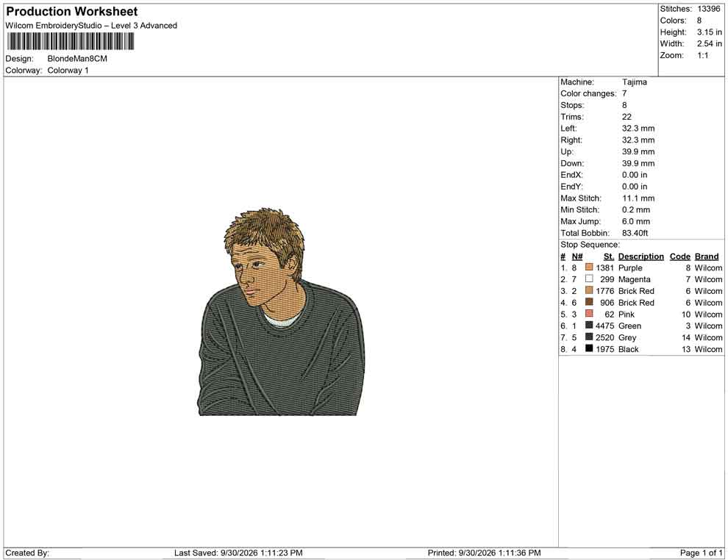
Task: Click the 'Brand' column header
Action: [707, 256]
